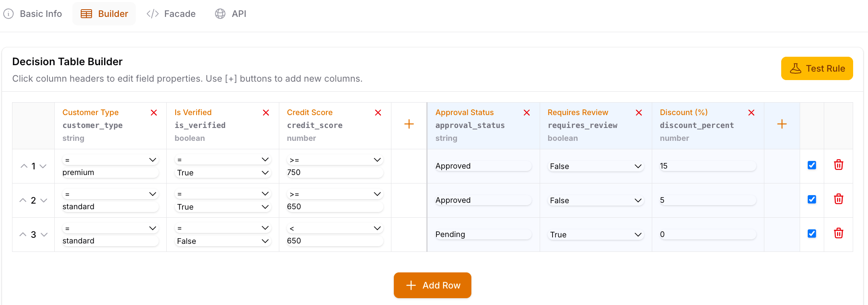
Task: Add a new condition column after Credit Score
Action: [x=409, y=124]
